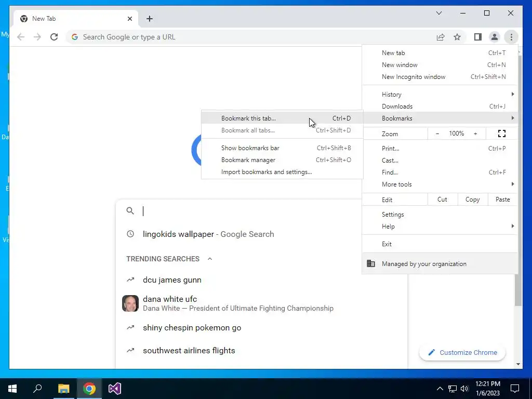Image resolution: width=532 pixels, height=399 pixels.
Task: Click the Dana White thumbnail image
Action: click(x=130, y=303)
